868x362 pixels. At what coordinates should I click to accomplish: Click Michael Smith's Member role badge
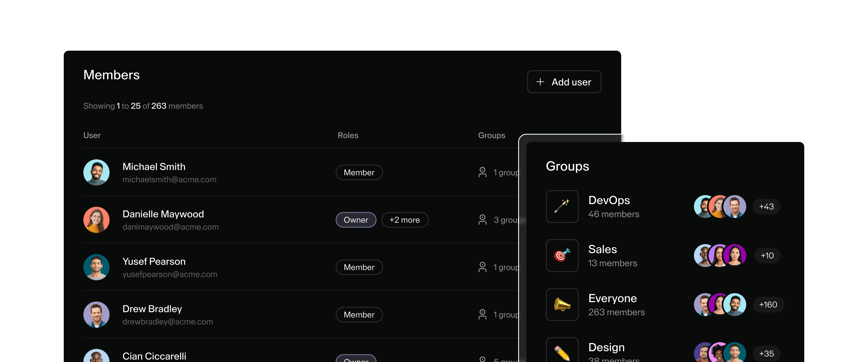pyautogui.click(x=359, y=172)
